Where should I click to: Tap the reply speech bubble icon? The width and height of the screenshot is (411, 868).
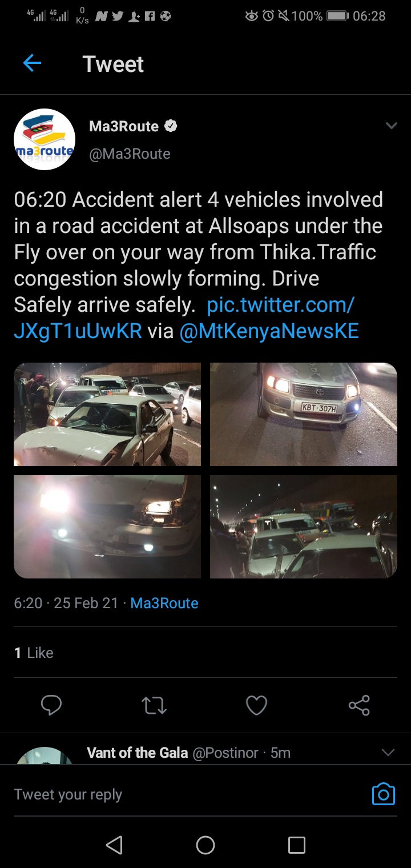tap(51, 705)
